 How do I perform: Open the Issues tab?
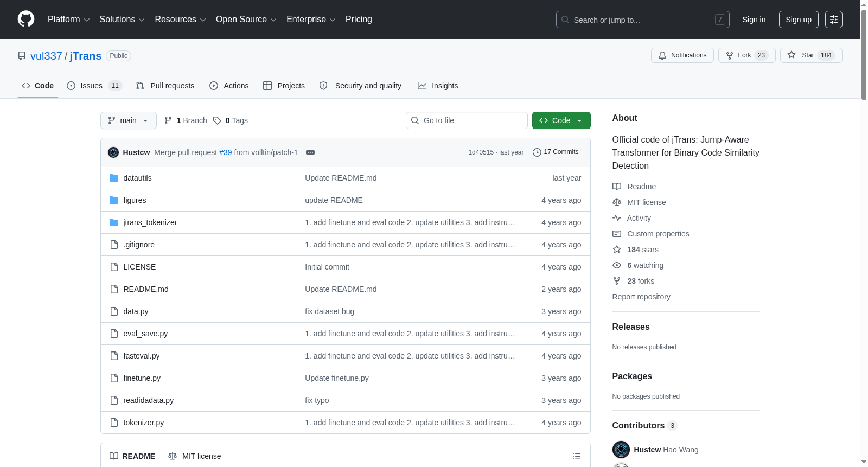pyautogui.click(x=94, y=86)
